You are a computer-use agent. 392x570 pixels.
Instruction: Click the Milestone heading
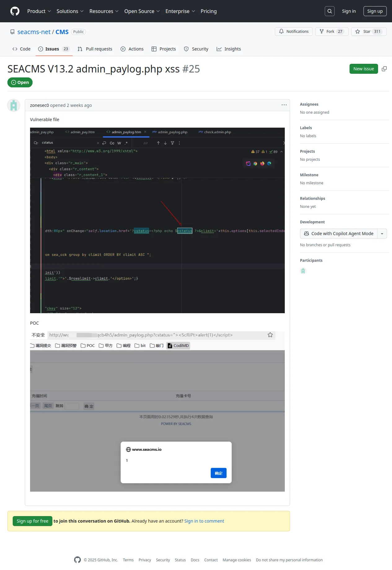click(309, 175)
